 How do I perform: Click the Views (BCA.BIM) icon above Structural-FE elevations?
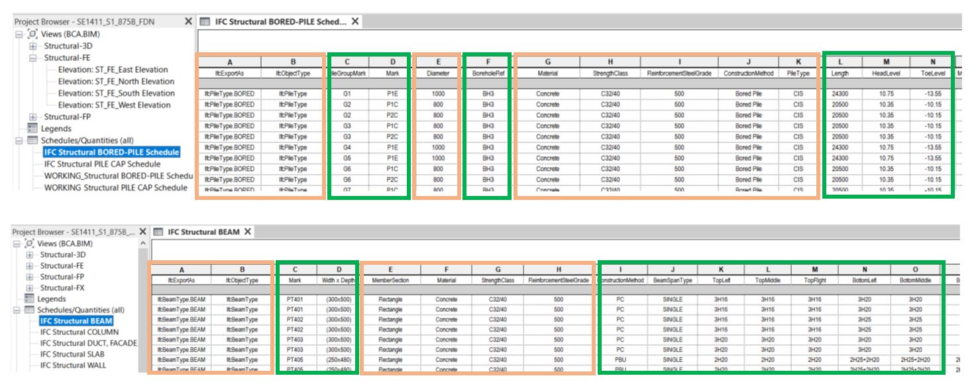[30, 34]
